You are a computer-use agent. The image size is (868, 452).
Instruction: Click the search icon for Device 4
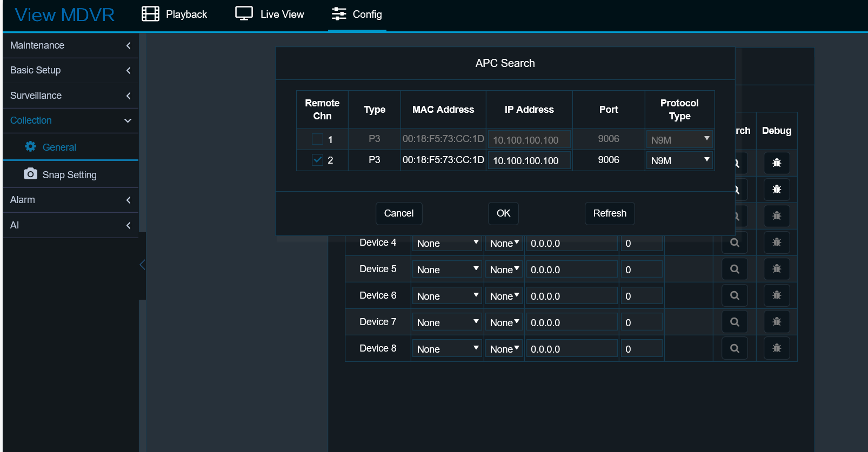click(735, 243)
